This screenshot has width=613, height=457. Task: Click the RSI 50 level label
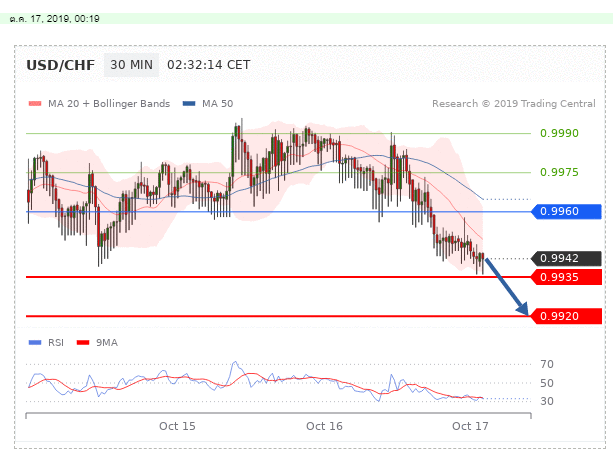pyautogui.click(x=547, y=383)
